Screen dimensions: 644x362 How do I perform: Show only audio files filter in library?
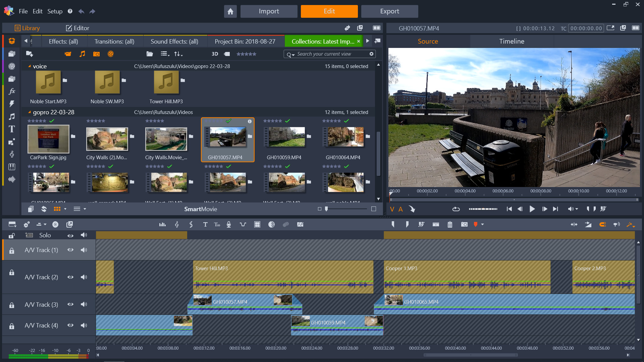pos(82,54)
